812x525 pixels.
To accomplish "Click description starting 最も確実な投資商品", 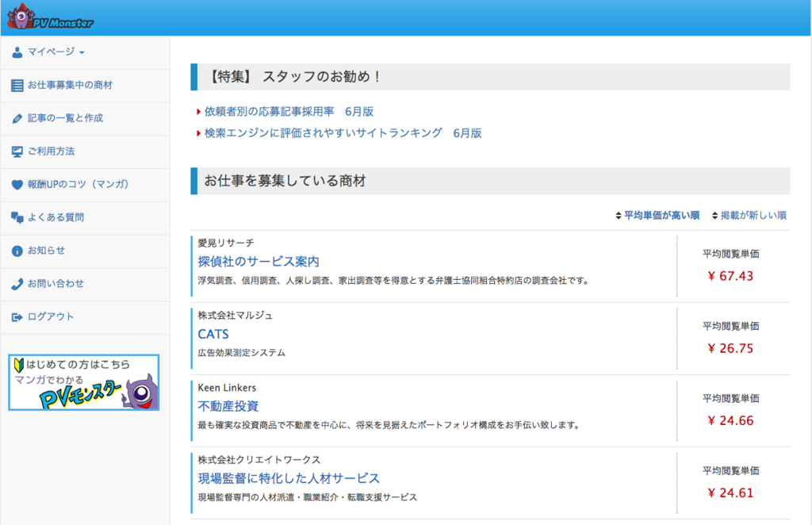I will pos(389,425).
